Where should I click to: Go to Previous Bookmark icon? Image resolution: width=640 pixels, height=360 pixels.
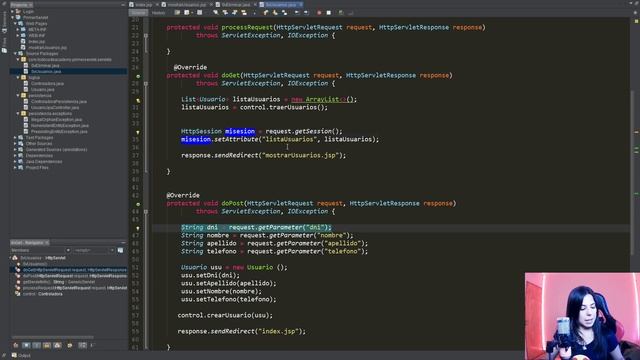coord(265,13)
